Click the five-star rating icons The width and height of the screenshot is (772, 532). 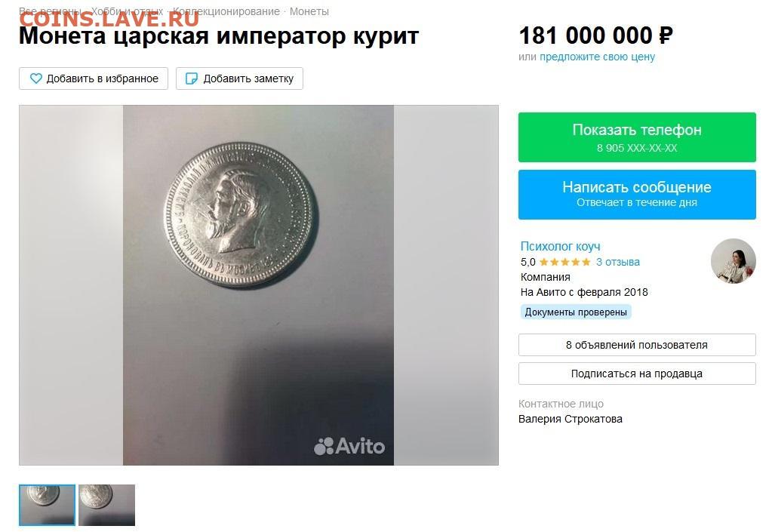pos(564,262)
